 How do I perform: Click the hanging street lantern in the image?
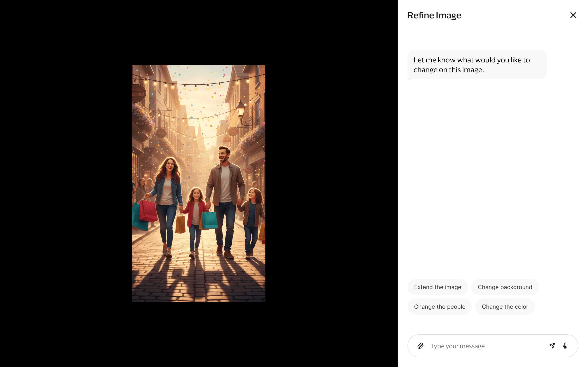[241, 111]
